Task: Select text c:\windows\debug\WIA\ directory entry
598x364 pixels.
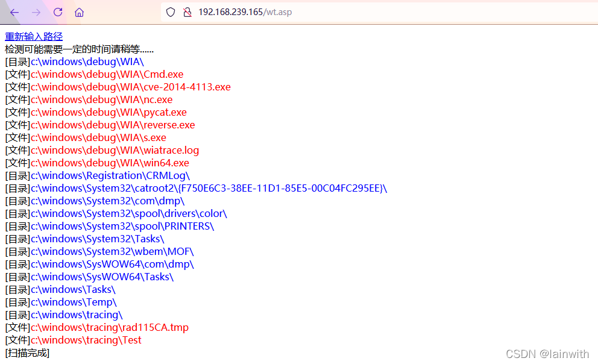Action: click(x=87, y=61)
